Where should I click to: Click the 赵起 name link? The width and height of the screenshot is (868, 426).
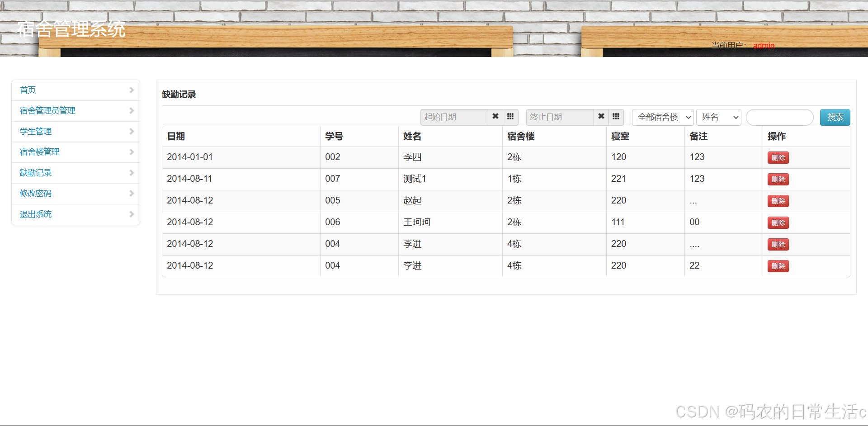pos(412,200)
